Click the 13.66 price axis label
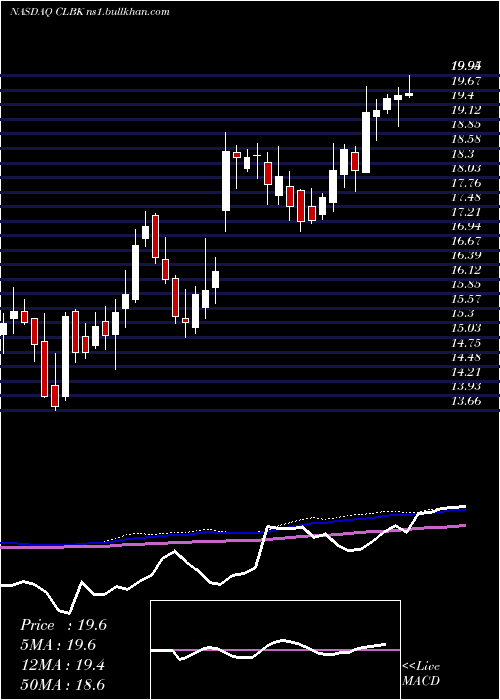Viewport: 500px width, 700px height. (x=466, y=401)
